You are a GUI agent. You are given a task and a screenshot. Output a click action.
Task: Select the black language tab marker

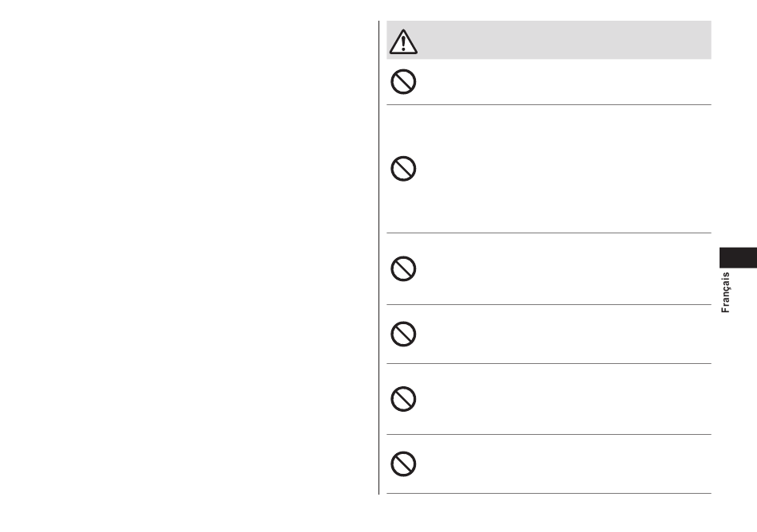click(738, 257)
